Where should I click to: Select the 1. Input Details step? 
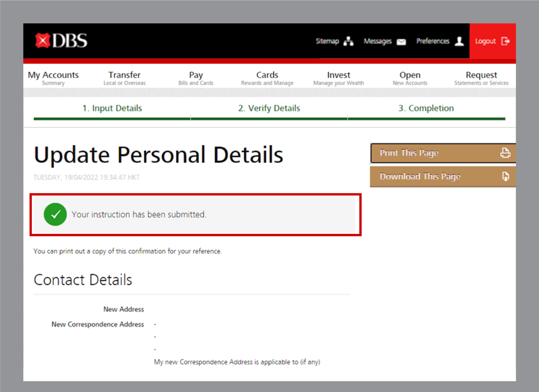pos(112,108)
